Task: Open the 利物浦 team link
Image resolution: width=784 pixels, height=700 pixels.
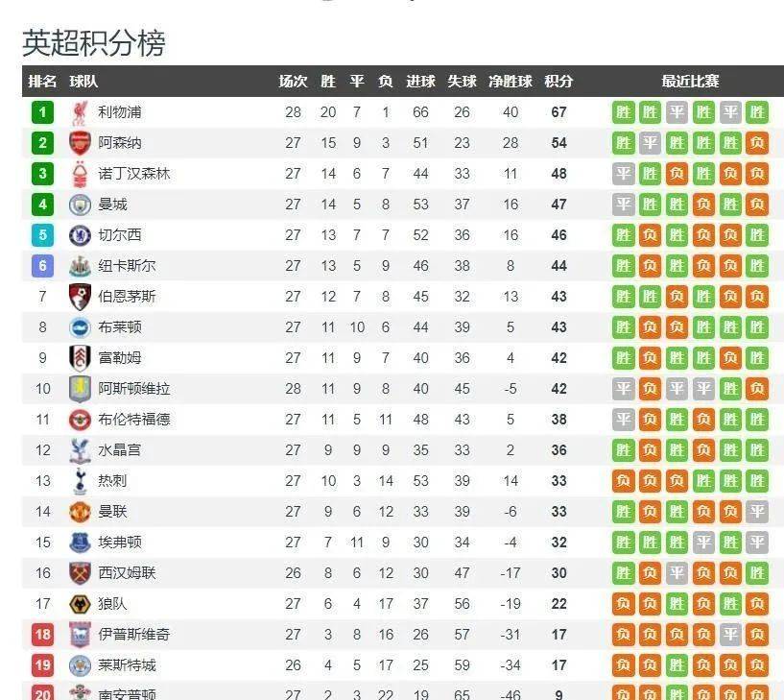Action: click(120, 112)
